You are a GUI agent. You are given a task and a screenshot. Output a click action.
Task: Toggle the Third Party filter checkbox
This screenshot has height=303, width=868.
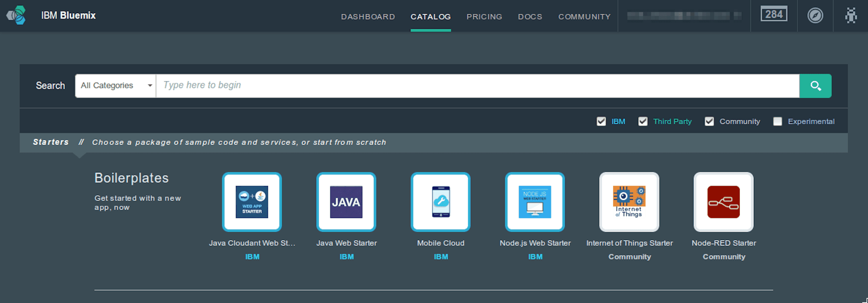click(x=643, y=121)
